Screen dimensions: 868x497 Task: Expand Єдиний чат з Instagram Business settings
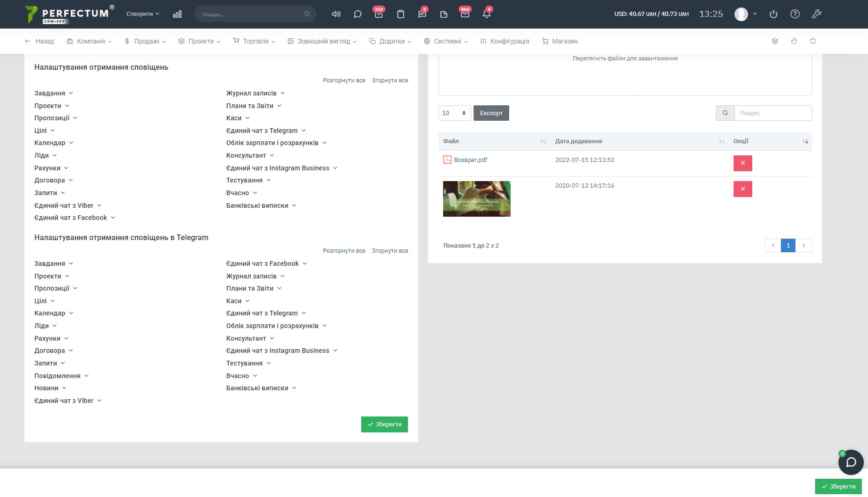click(x=281, y=168)
